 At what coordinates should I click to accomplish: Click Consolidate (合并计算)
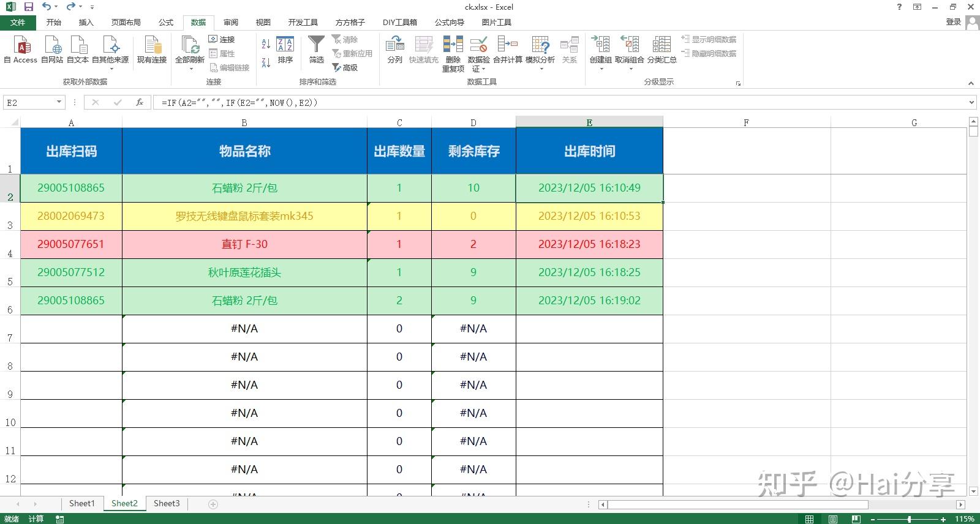(x=508, y=50)
